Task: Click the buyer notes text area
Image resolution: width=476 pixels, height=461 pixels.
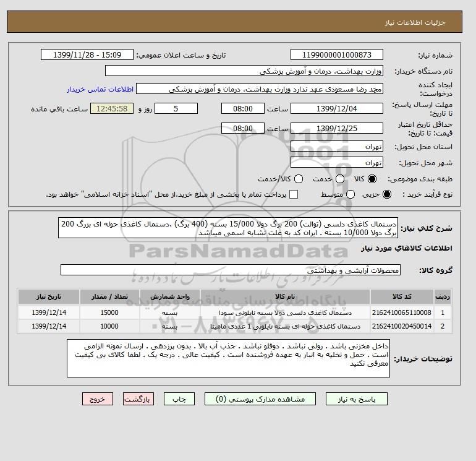Action: [228, 358]
